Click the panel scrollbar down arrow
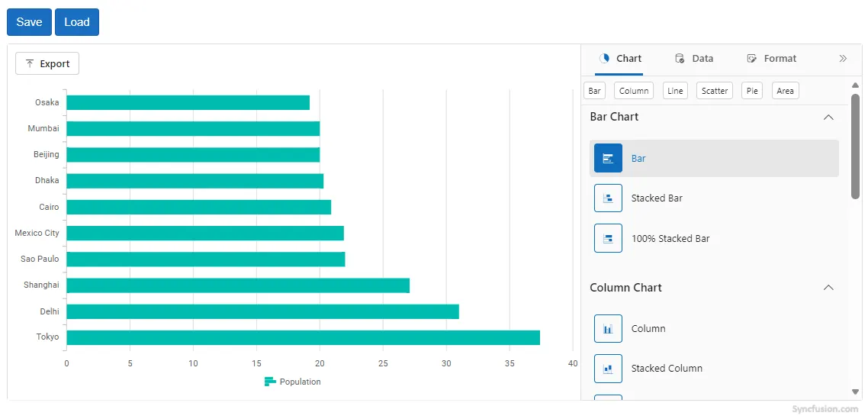The image size is (868, 419). tap(855, 392)
